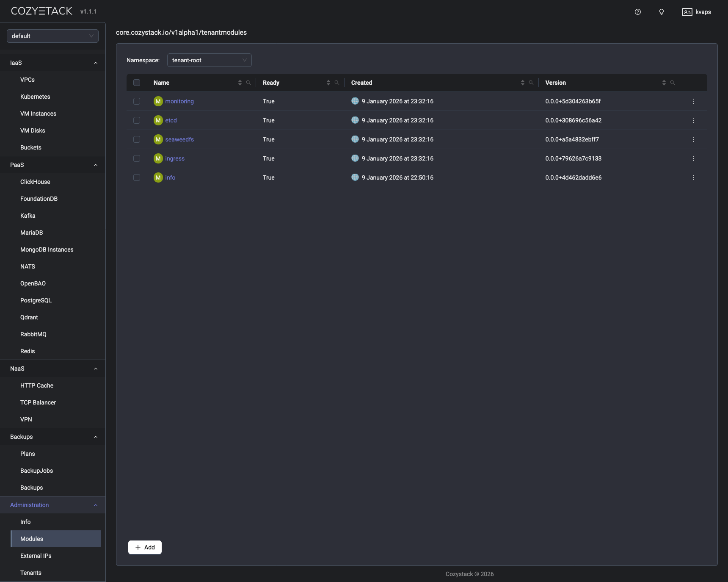Click the Add button below the table

tap(144, 547)
